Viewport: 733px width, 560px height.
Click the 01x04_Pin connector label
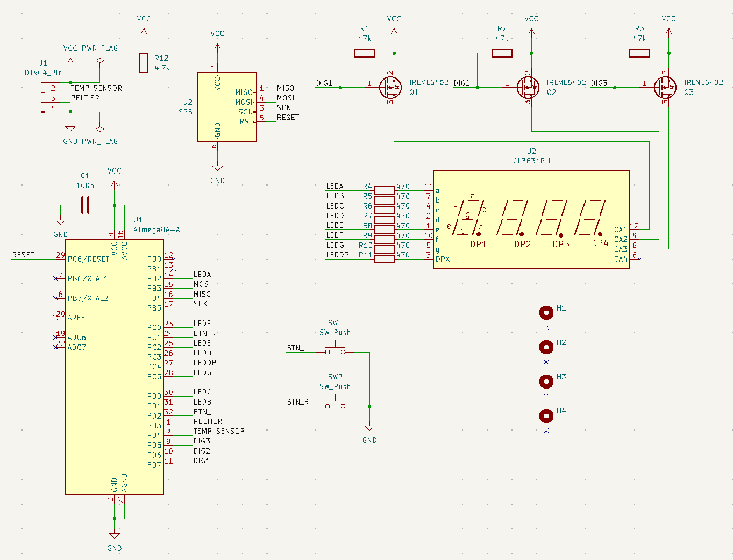point(43,73)
